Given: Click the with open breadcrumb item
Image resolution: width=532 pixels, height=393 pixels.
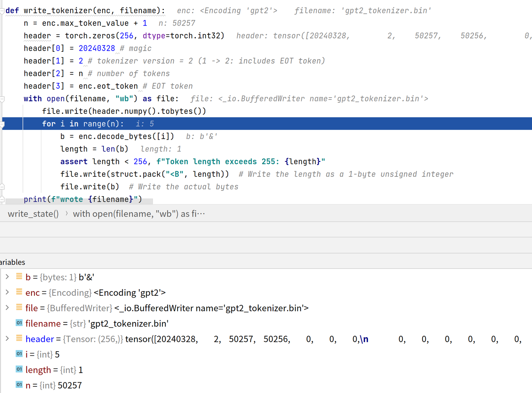Looking at the screenshot, I should (139, 214).
